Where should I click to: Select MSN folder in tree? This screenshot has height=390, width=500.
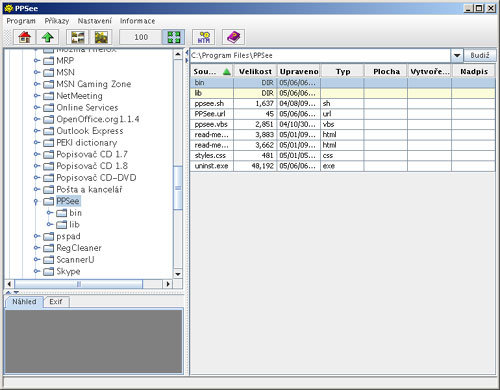pyautogui.click(x=65, y=72)
